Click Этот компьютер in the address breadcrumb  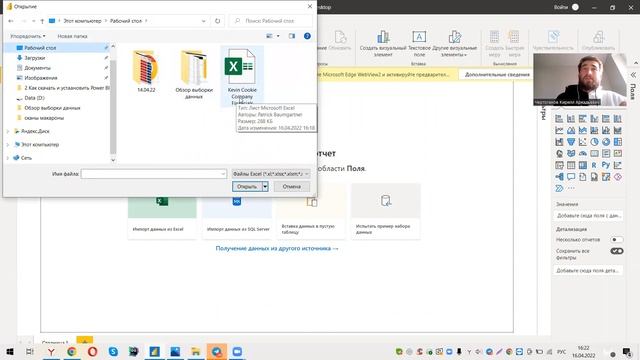pyautogui.click(x=82, y=21)
